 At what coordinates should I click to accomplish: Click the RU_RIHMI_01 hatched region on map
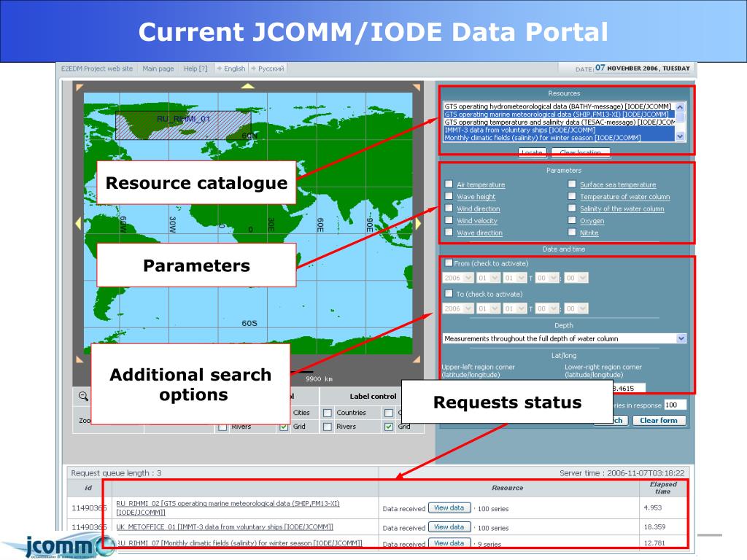(x=183, y=125)
